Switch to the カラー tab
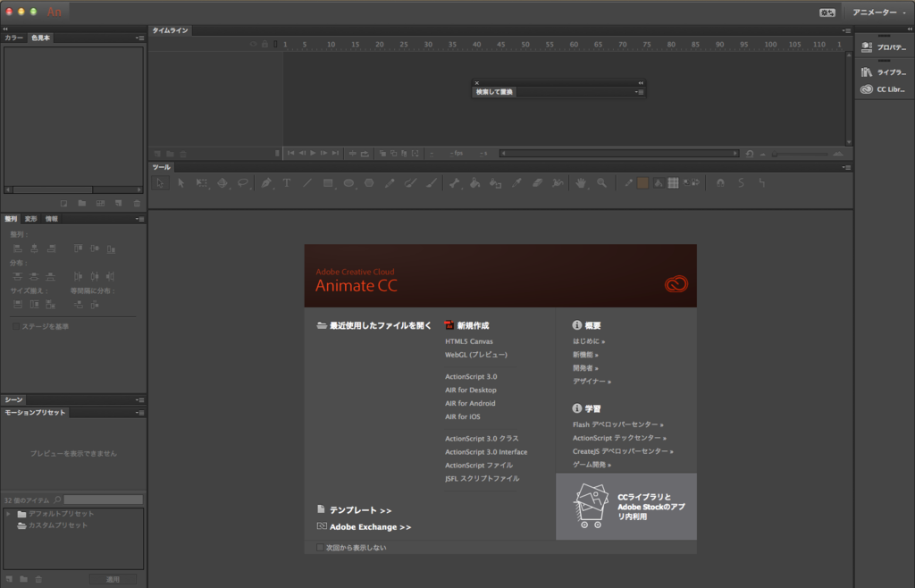 point(13,38)
